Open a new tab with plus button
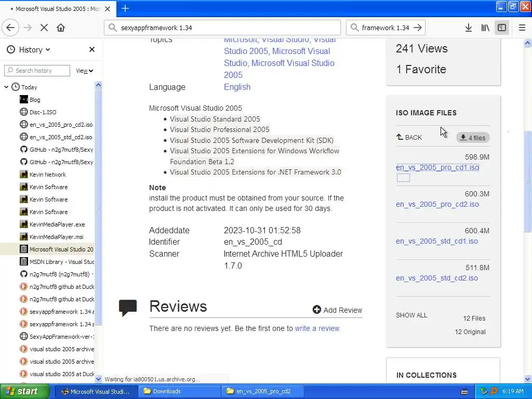The height and width of the screenshot is (399, 532). (125, 8)
